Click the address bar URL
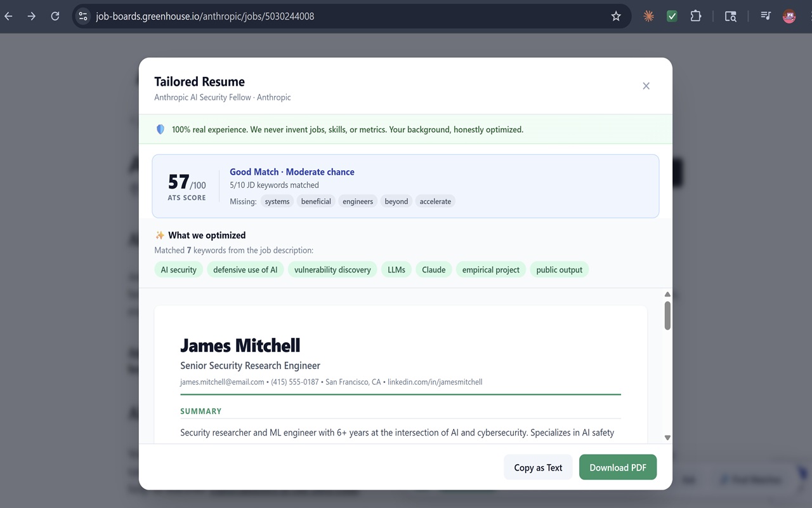This screenshot has height=508, width=812. [x=205, y=17]
